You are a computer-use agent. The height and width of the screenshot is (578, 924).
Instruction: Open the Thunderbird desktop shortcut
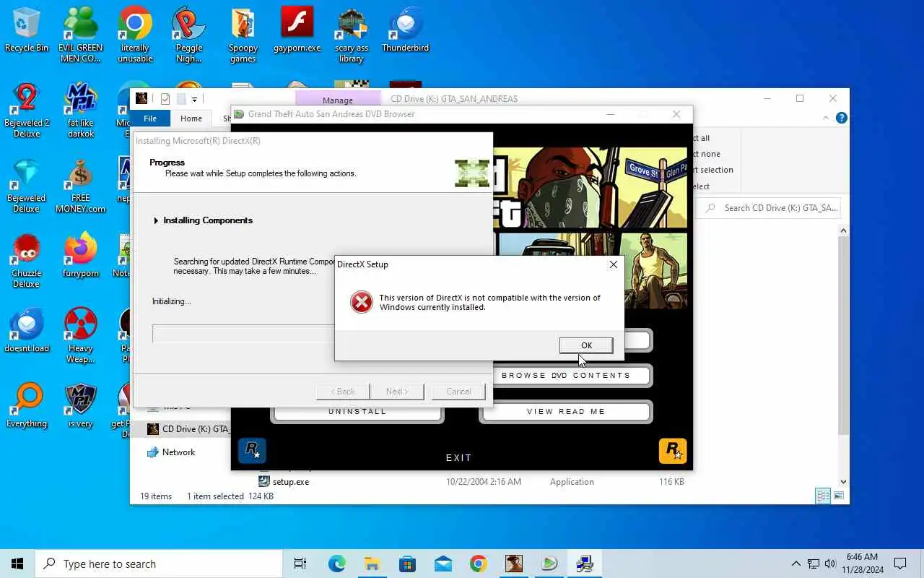click(406, 30)
